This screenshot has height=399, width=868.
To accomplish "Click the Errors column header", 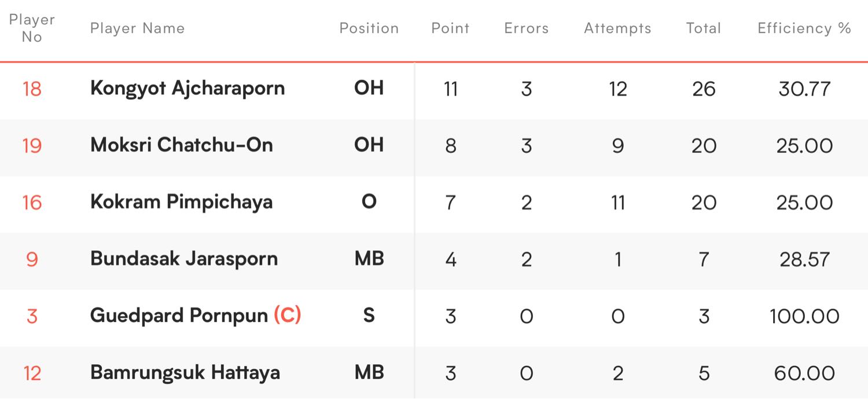I will [x=526, y=28].
